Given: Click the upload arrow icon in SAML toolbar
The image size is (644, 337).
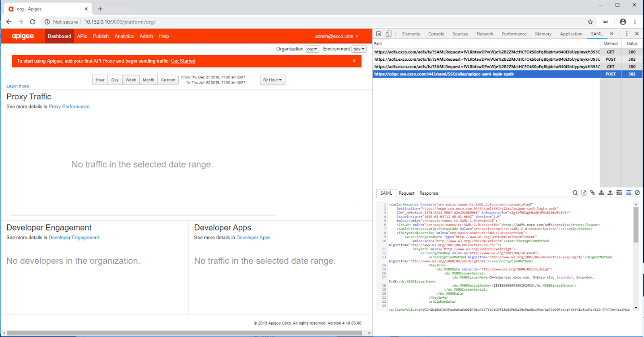Looking at the screenshot, I should click(x=610, y=193).
